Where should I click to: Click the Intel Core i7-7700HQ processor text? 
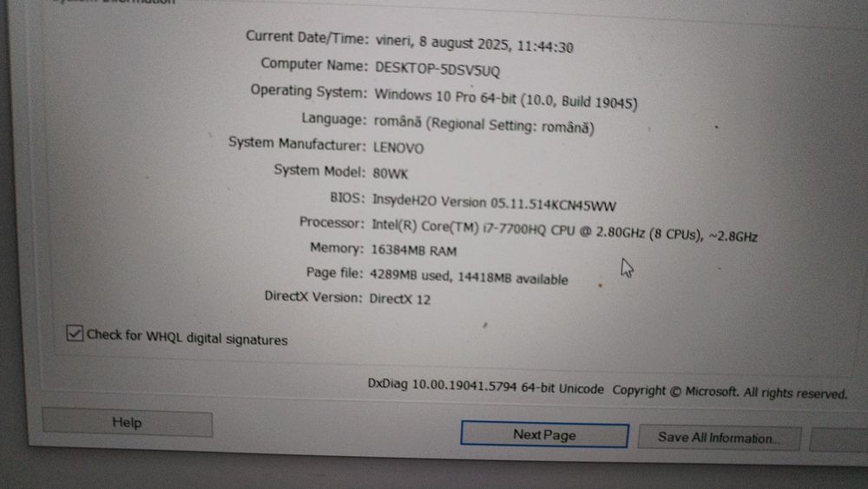coord(564,231)
